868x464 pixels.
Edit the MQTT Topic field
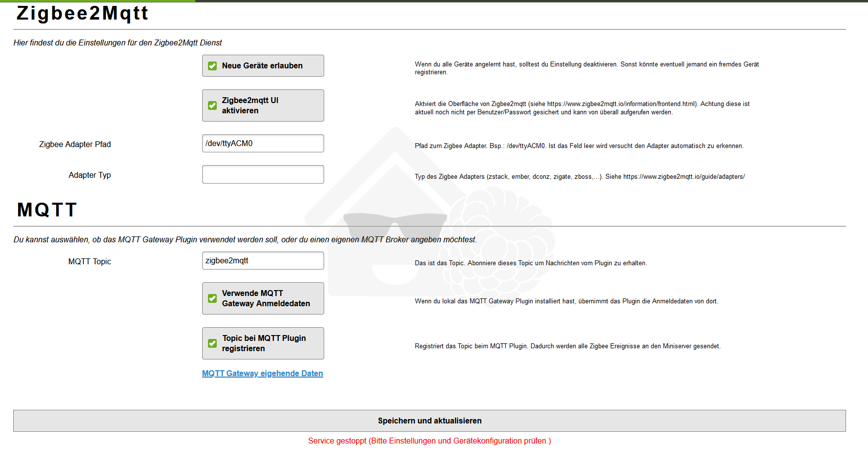(263, 261)
